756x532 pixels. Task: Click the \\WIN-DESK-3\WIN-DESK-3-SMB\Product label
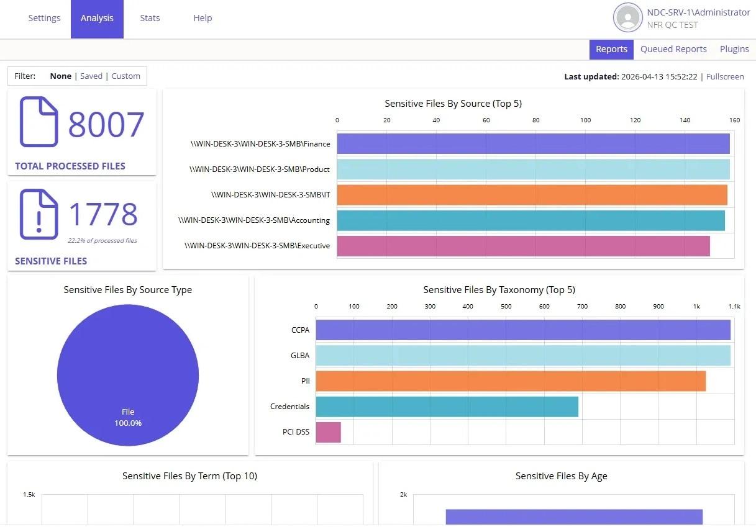click(260, 169)
